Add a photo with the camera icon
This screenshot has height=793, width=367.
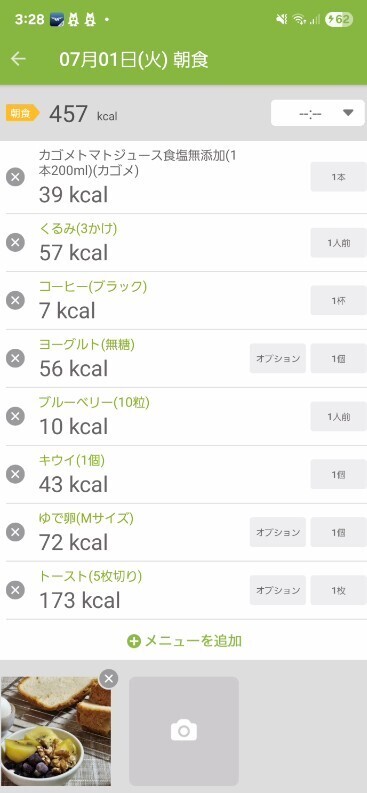pos(184,731)
